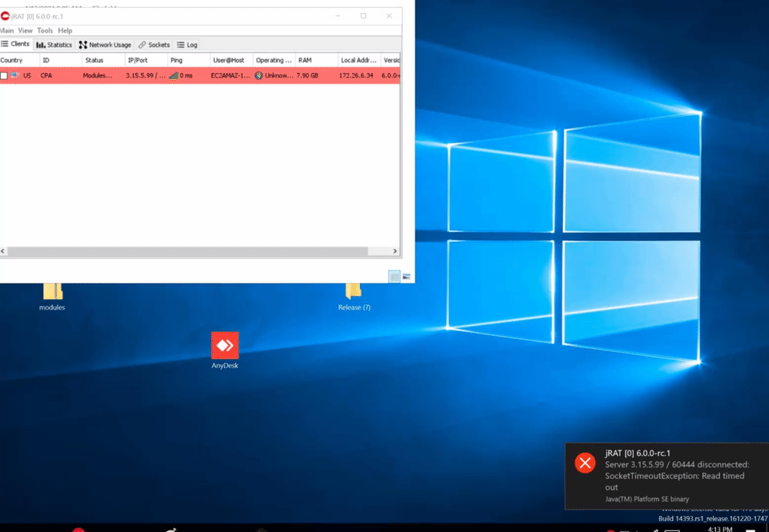Viewport: 769px width, 532px height.
Task: Switch to the Clients tab
Action: pos(15,44)
